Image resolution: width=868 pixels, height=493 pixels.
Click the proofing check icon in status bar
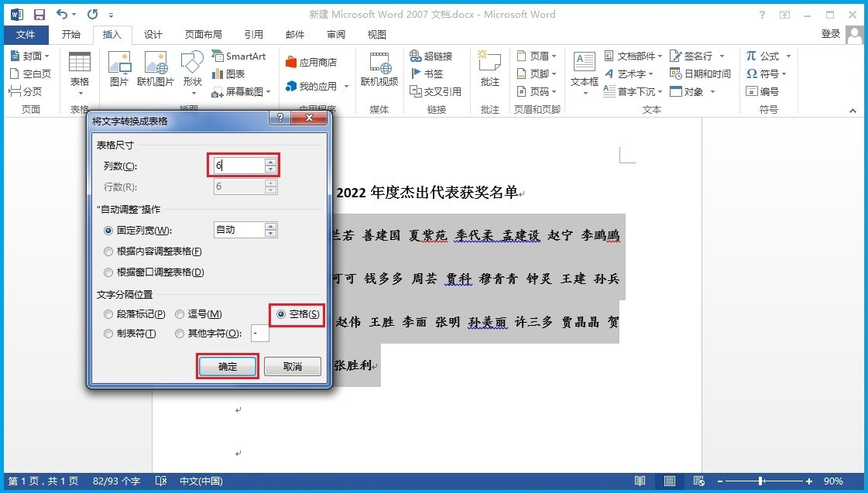coord(161,481)
